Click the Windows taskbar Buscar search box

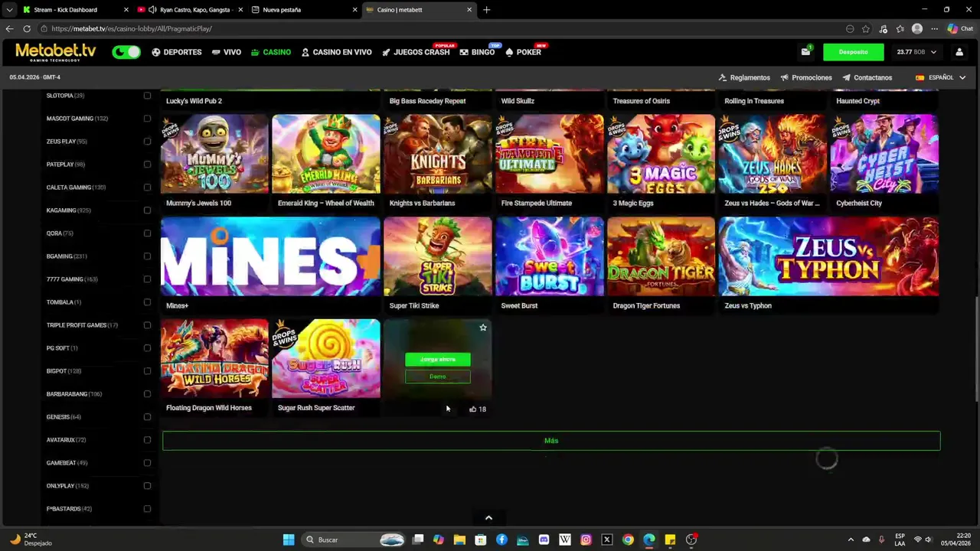[x=351, y=540]
